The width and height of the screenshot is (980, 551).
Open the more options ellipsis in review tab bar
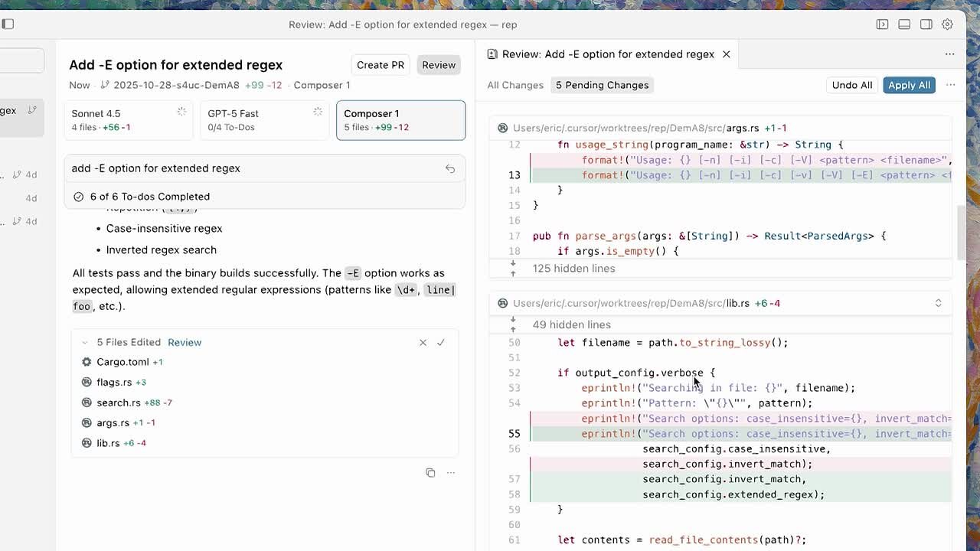click(949, 54)
